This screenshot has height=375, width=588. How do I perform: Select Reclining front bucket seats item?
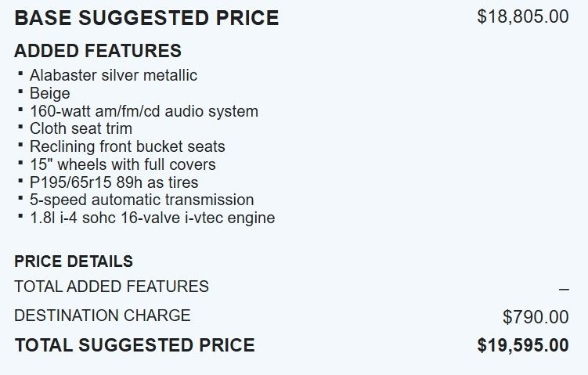pyautogui.click(x=127, y=146)
